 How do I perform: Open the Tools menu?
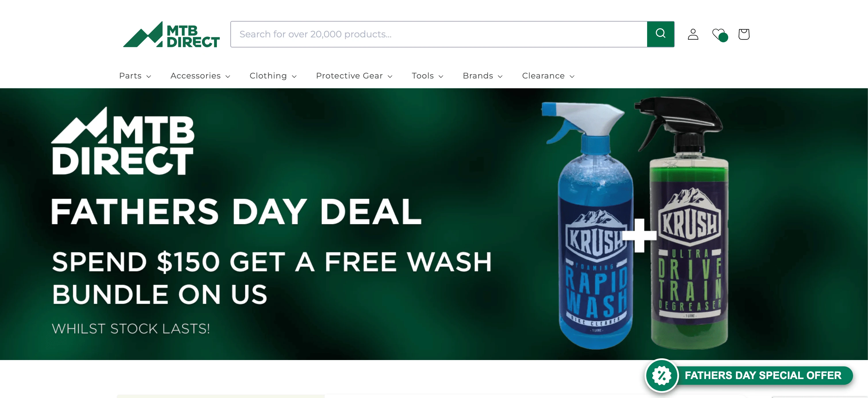click(x=428, y=76)
